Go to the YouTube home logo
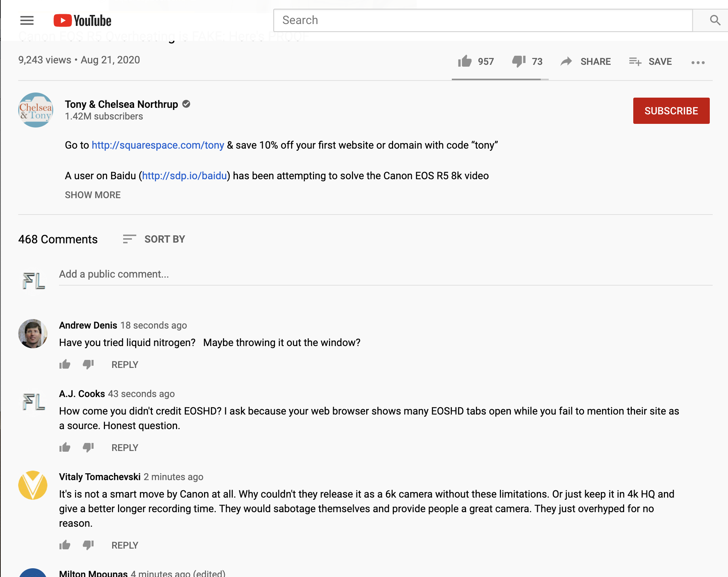The image size is (728, 577). (x=82, y=20)
